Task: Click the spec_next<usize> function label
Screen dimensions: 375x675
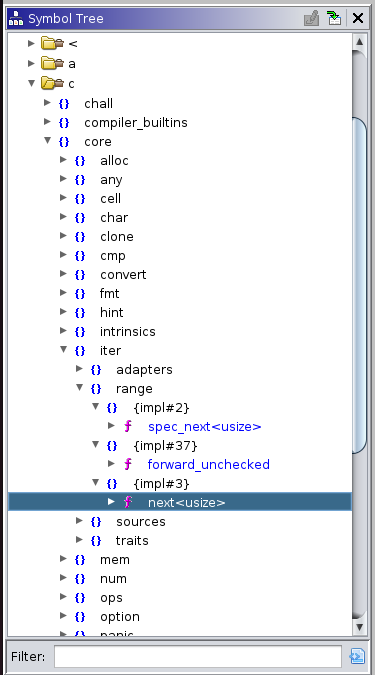Action: [205, 427]
